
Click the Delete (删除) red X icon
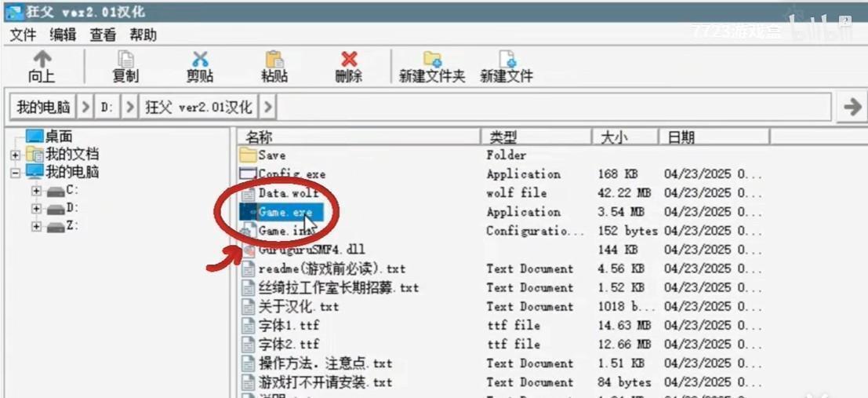pyautogui.click(x=348, y=60)
